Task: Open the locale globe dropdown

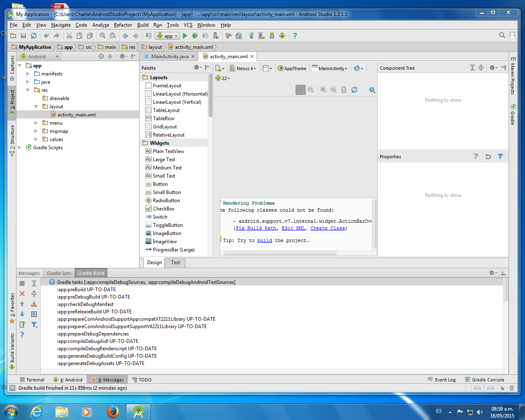Action: tap(358, 68)
